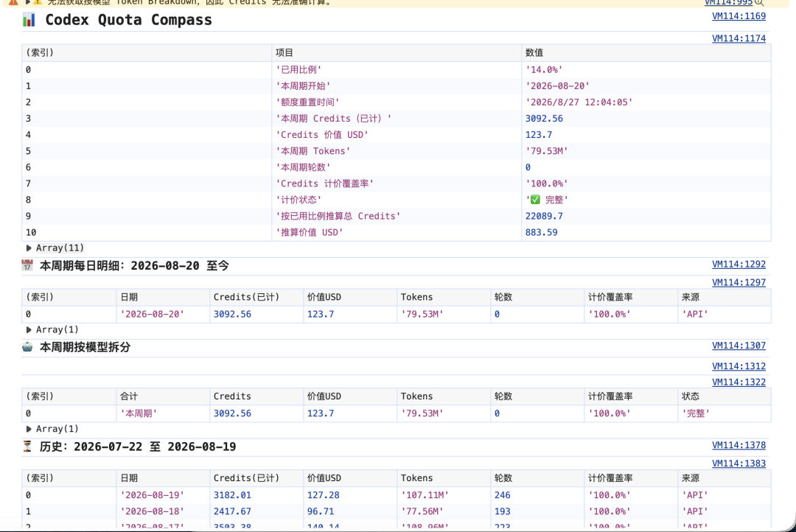The height and width of the screenshot is (532, 796).
Task: Select the 96.71 USD value
Action: (321, 511)
